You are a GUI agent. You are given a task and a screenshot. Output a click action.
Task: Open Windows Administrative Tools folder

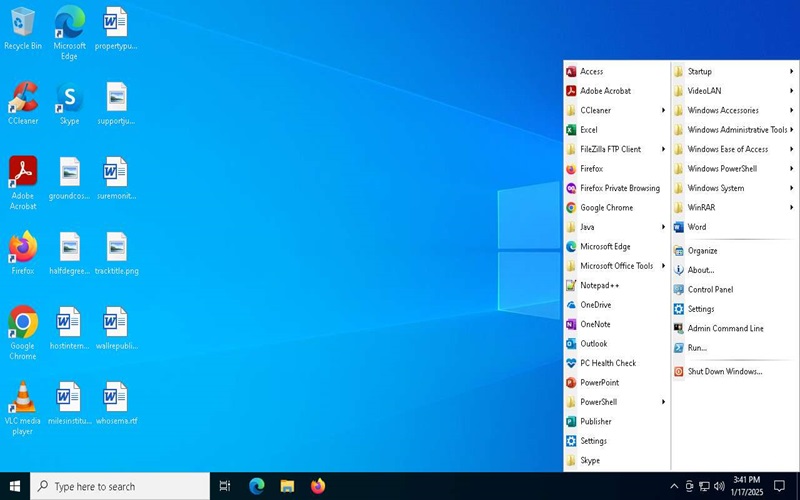tap(734, 130)
